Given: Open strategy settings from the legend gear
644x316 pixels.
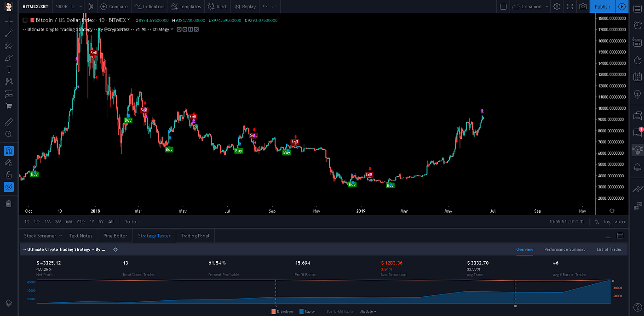Looking at the screenshot, I should 185,29.
